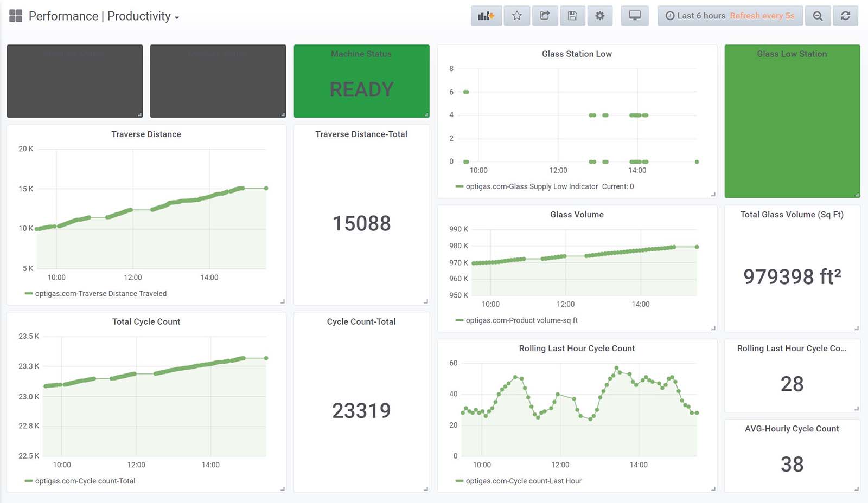Click the add panel icon
This screenshot has width=868, height=503.
coord(486,16)
